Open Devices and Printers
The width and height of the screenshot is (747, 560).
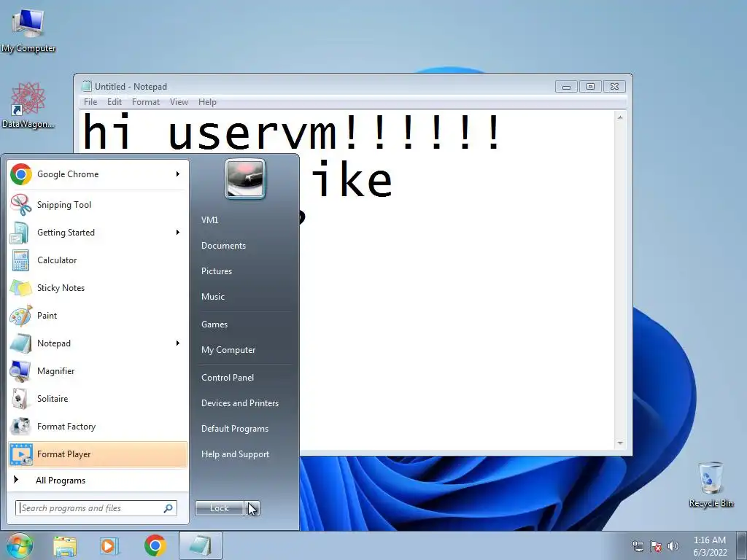pos(240,403)
